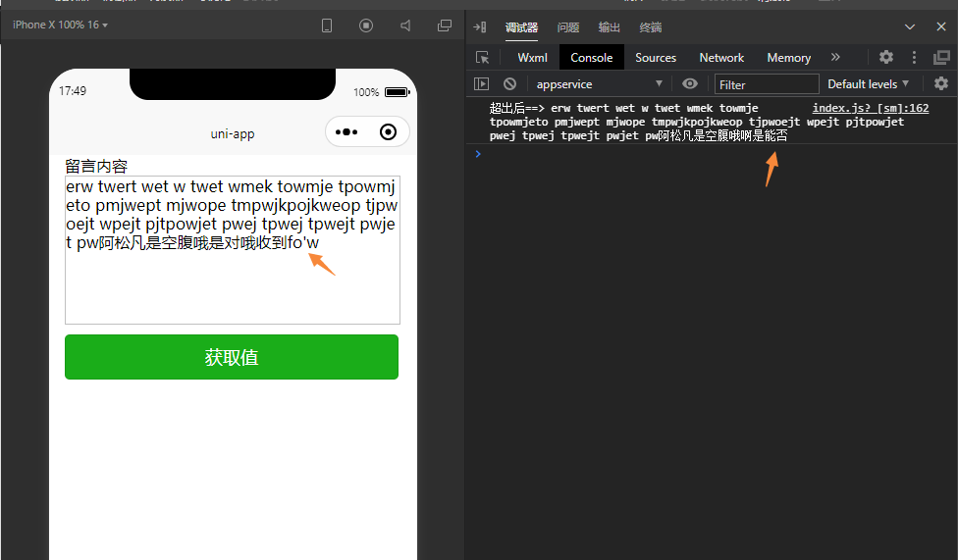958x560 pixels.
Task: Open the Network tab
Action: click(721, 58)
